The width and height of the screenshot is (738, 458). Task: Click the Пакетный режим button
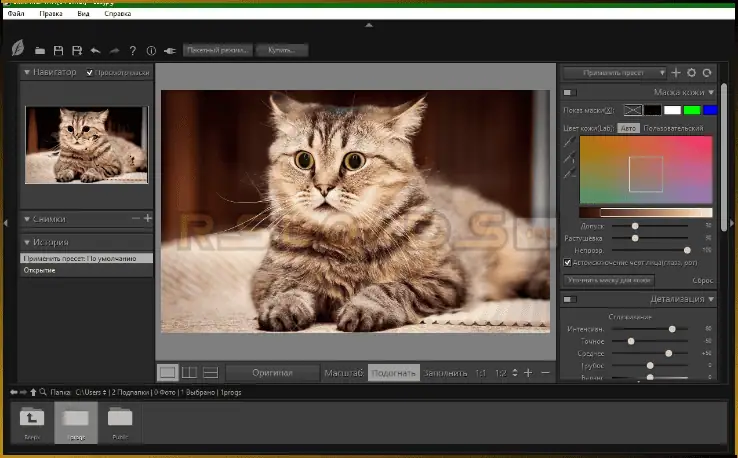tap(217, 50)
